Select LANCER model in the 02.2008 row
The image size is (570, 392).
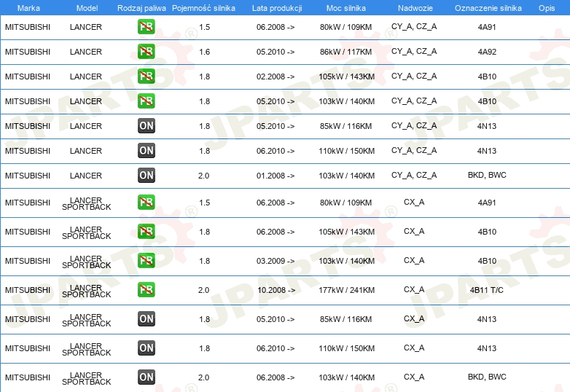click(86, 77)
